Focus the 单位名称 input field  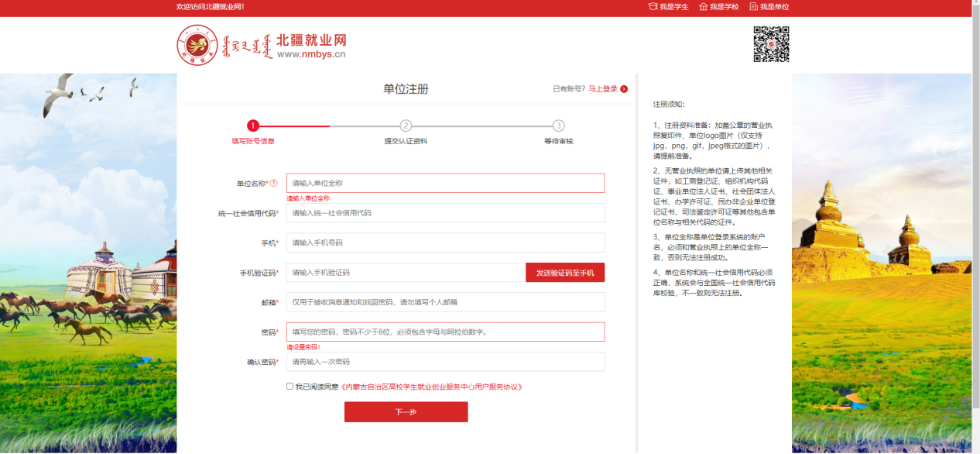(445, 184)
